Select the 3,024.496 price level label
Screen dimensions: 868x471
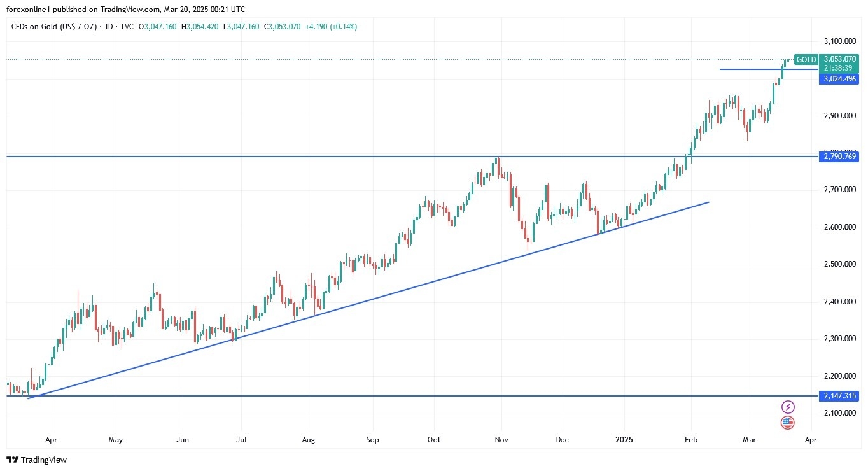[839, 79]
